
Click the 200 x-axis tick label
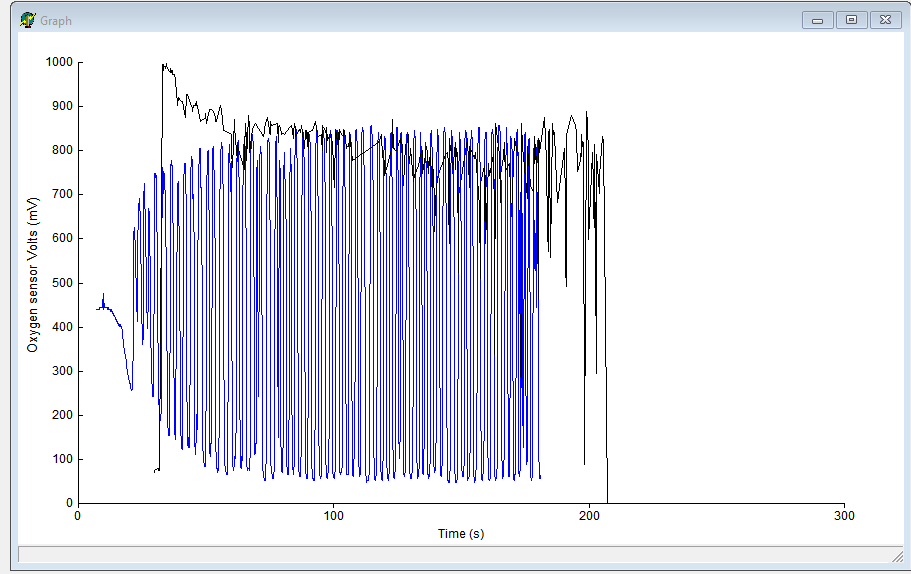[589, 515]
